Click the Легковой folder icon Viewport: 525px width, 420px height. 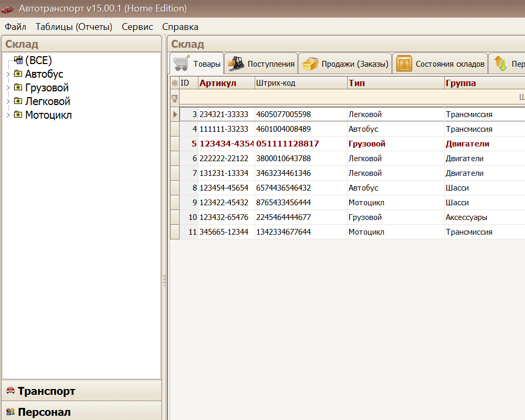click(x=18, y=101)
